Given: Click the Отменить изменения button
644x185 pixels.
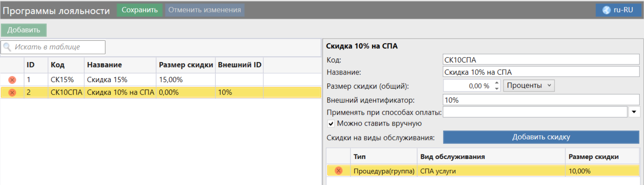Looking at the screenshot, I should point(204,10).
